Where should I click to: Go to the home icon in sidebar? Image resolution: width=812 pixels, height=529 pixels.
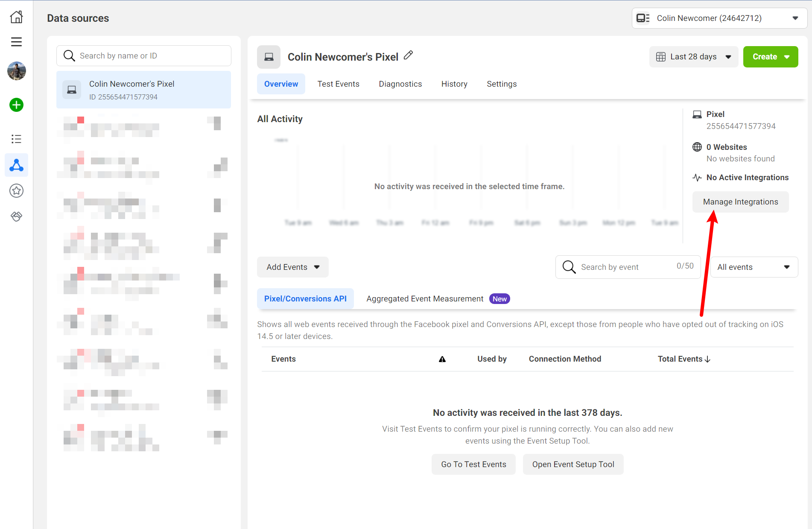[16, 17]
